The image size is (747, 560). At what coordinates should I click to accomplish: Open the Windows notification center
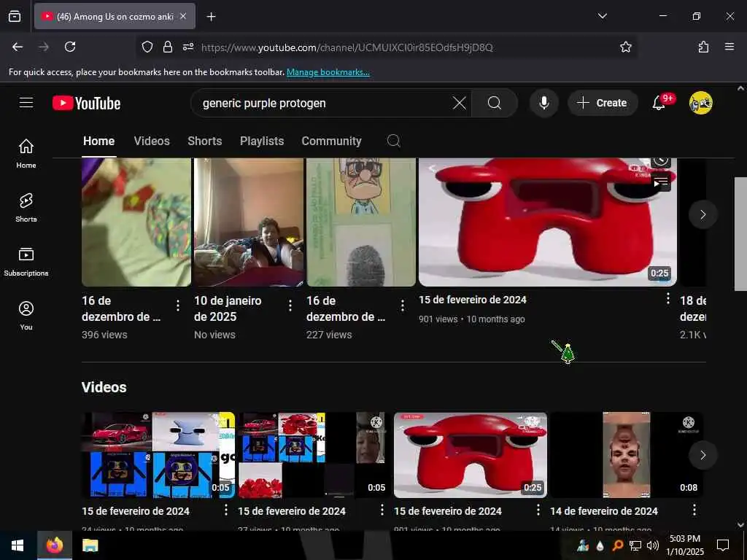(723, 545)
